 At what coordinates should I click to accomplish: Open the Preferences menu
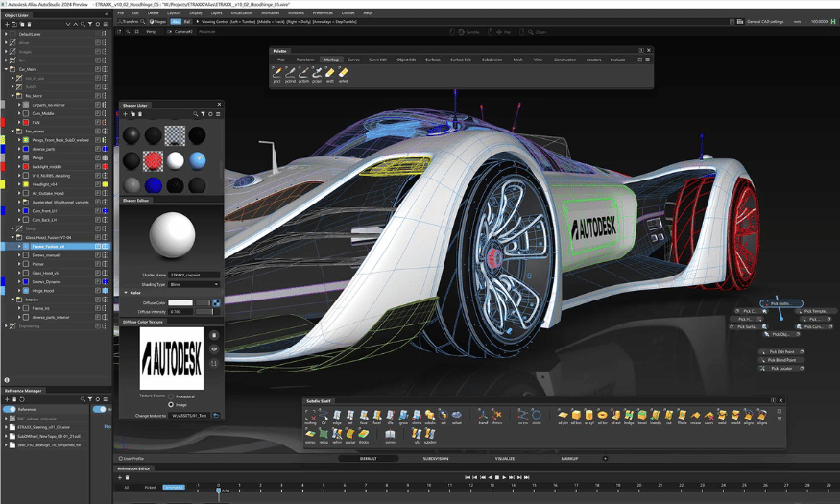323,12
